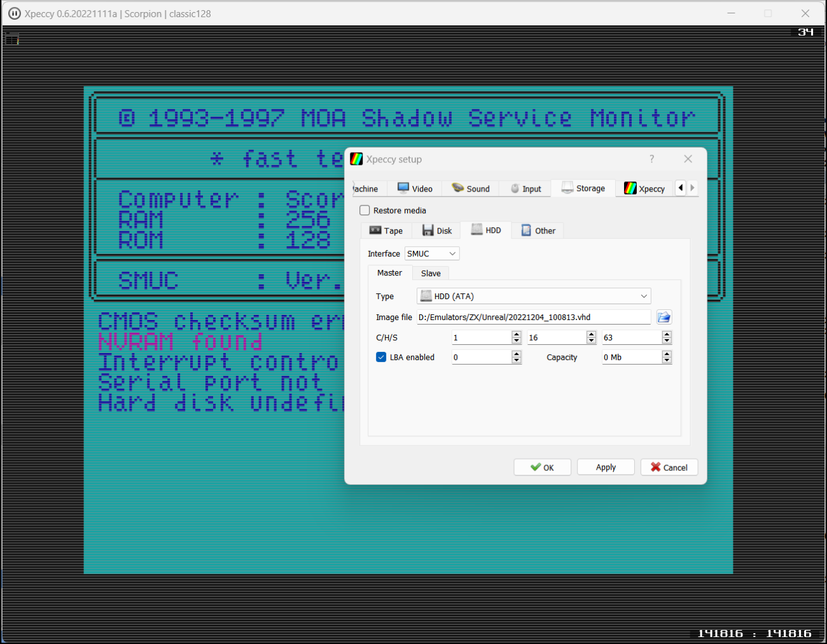Open the Disk media tab
This screenshot has width=827, height=644.
[x=436, y=230]
